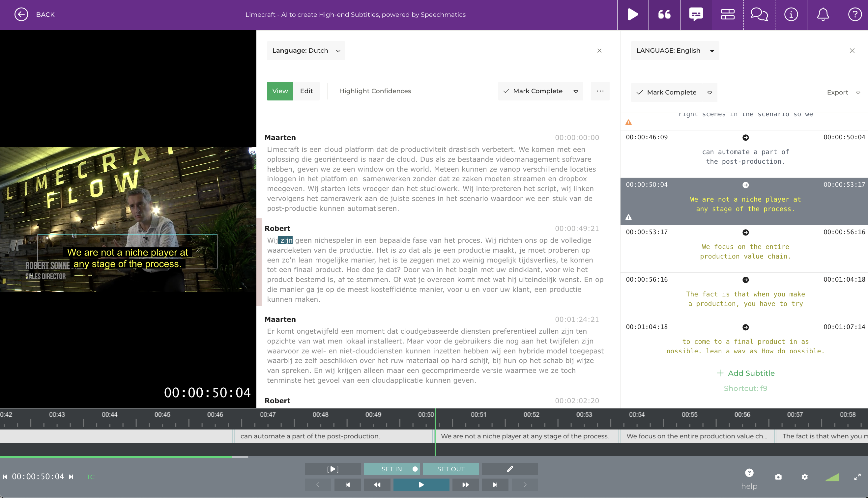This screenshot has width=868, height=498.
Task: Take a snapshot with the camera icon
Action: coord(778,477)
